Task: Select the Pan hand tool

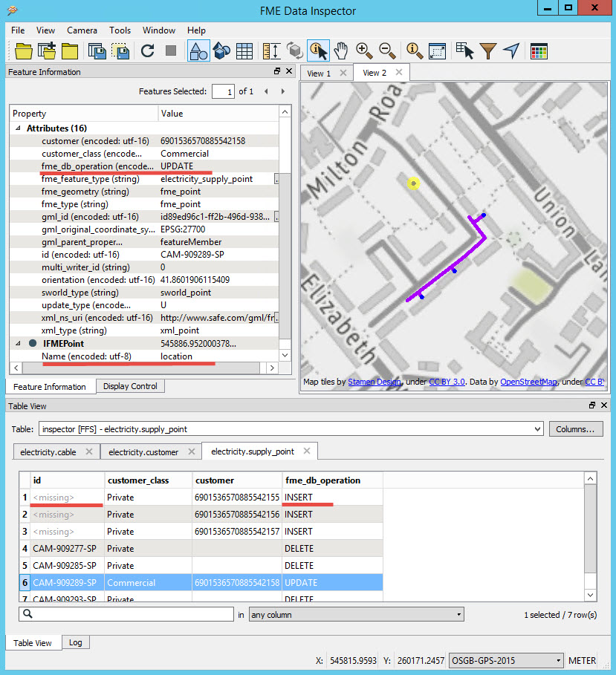Action: tap(341, 50)
